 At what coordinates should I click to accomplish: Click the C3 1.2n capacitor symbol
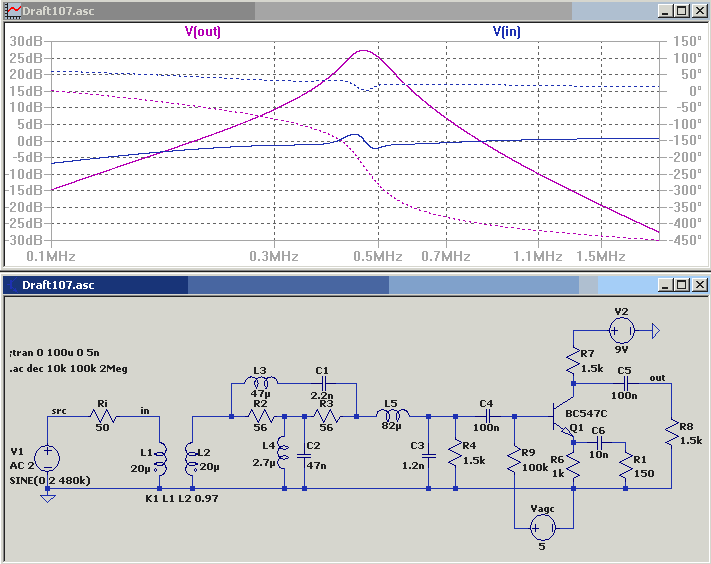pyautogui.click(x=429, y=456)
